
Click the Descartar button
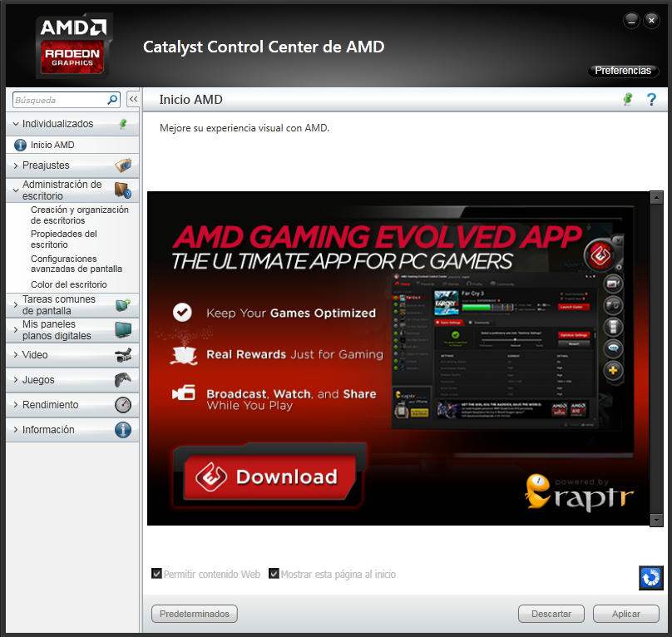pos(551,614)
